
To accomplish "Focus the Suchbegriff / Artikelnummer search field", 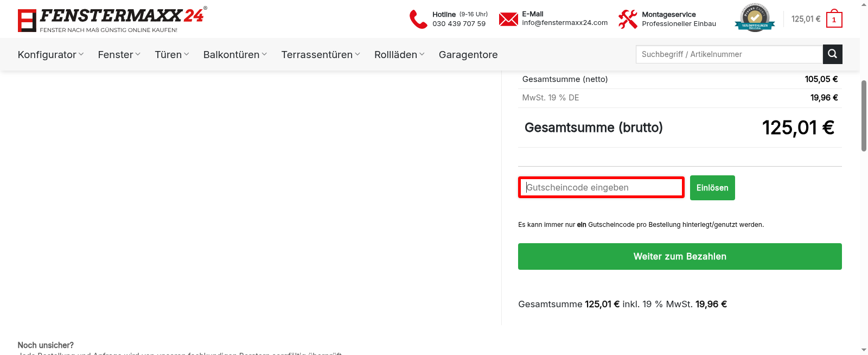I will [x=729, y=54].
